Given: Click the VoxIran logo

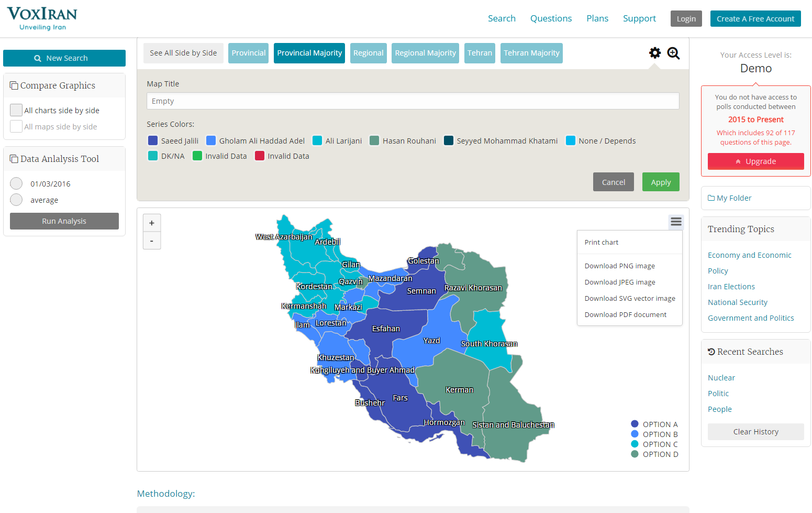Looking at the screenshot, I should 42,18.
